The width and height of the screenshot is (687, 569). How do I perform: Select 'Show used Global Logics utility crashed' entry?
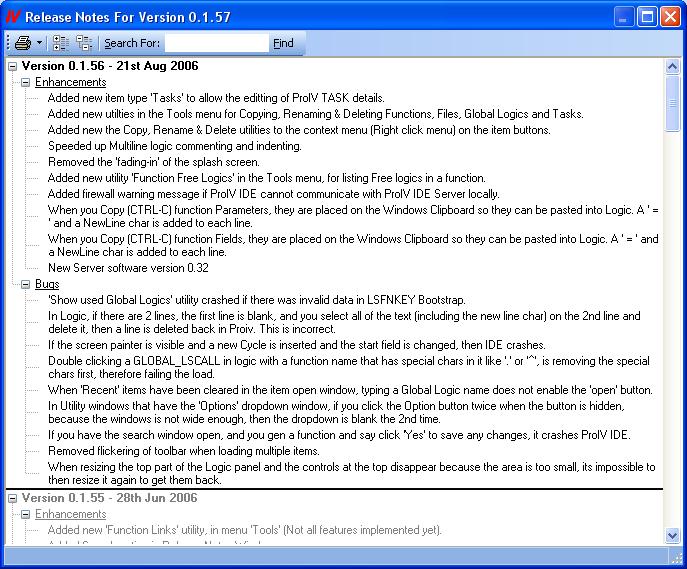(257, 300)
